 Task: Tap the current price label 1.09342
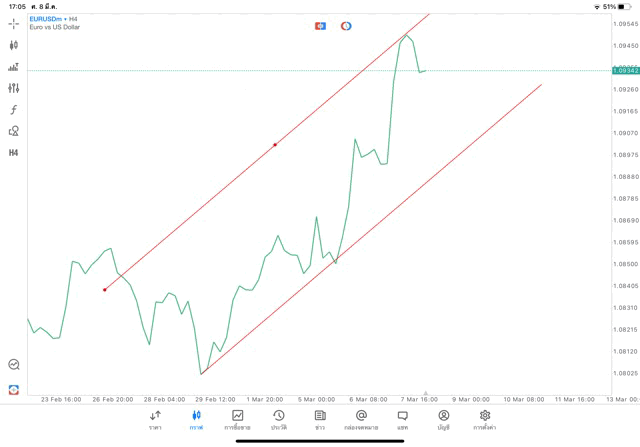pyautogui.click(x=626, y=70)
